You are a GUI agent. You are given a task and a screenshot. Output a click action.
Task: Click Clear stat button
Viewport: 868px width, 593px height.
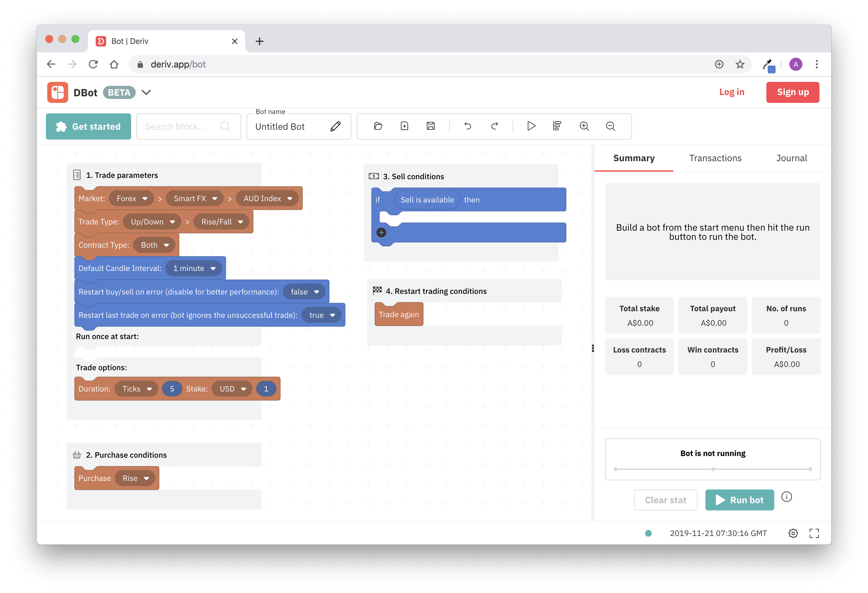coord(665,499)
